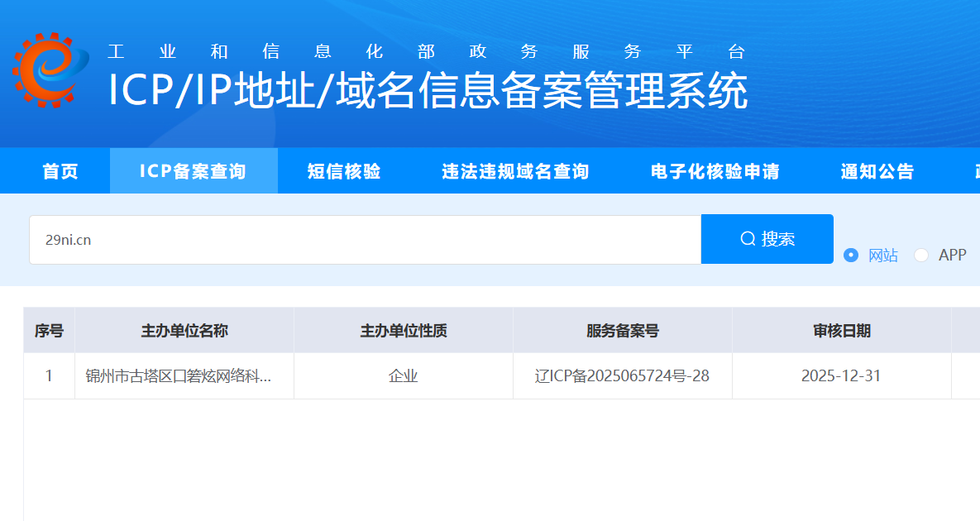
Task: Click the row number 1 cell
Action: (50, 376)
